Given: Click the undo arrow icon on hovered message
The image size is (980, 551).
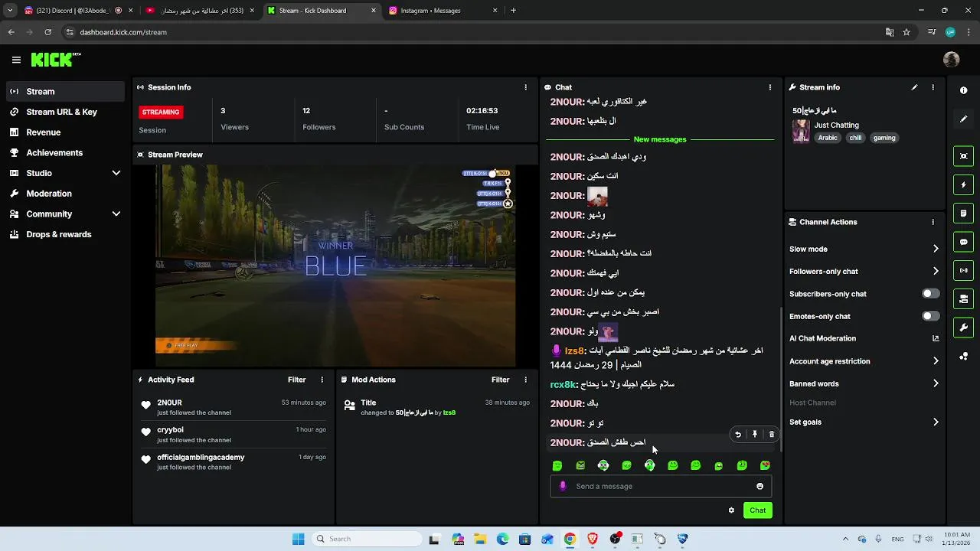Looking at the screenshot, I should tap(738, 435).
